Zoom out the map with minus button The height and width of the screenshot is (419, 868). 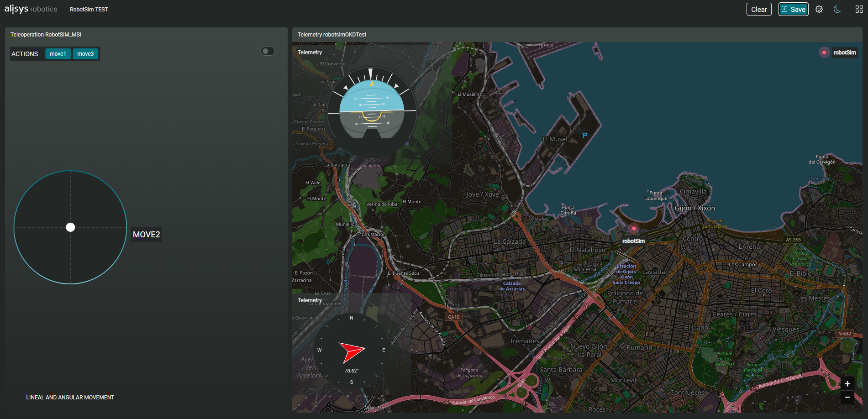click(847, 397)
